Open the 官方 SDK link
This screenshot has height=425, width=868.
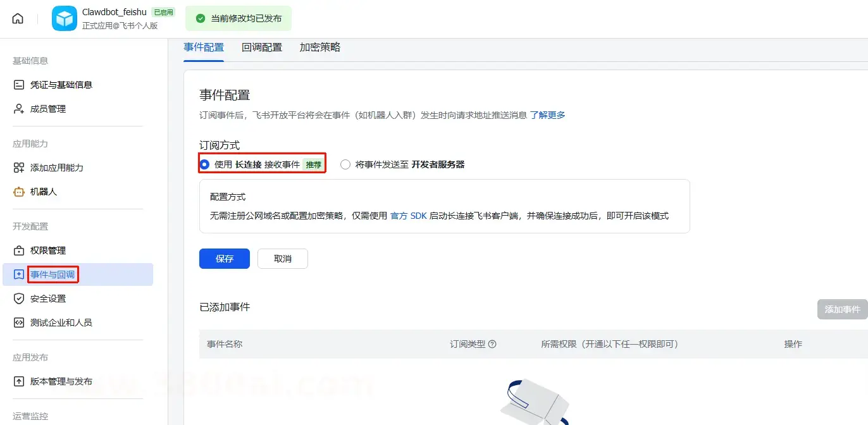click(409, 216)
